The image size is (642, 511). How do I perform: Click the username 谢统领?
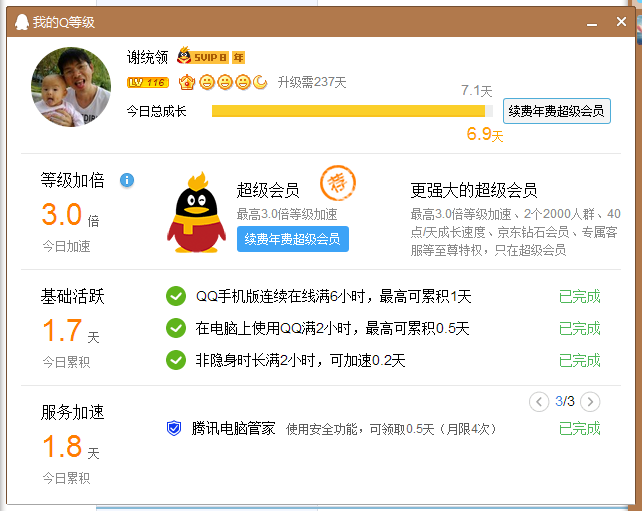(x=147, y=57)
